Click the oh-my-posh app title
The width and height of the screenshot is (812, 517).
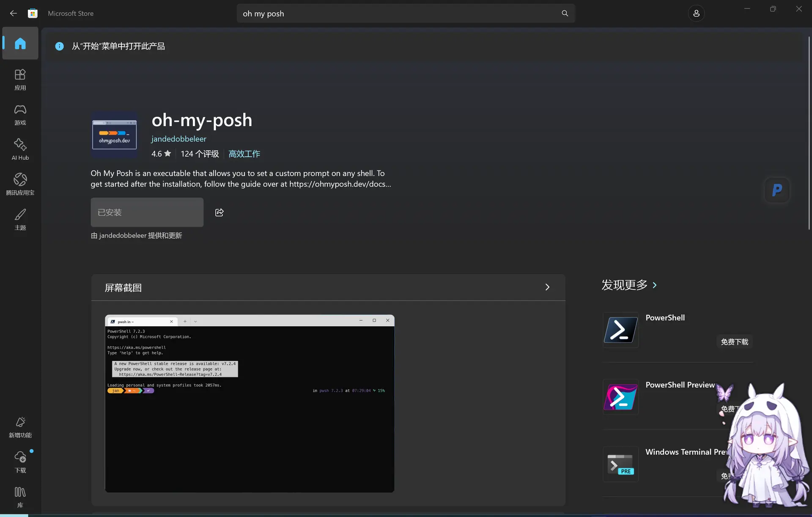pyautogui.click(x=202, y=121)
